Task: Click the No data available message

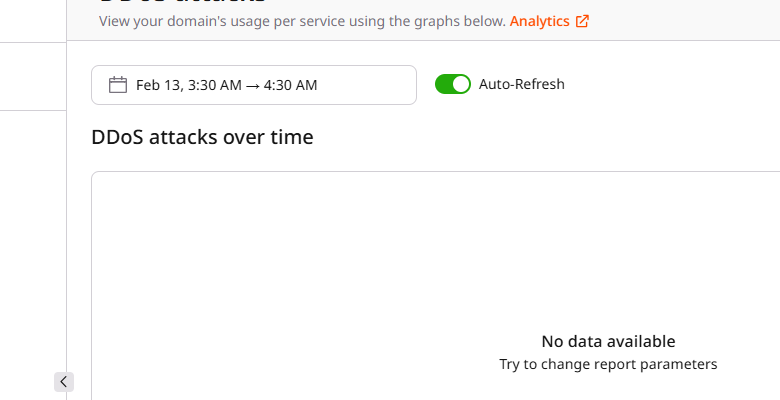Action: pyautogui.click(x=608, y=341)
